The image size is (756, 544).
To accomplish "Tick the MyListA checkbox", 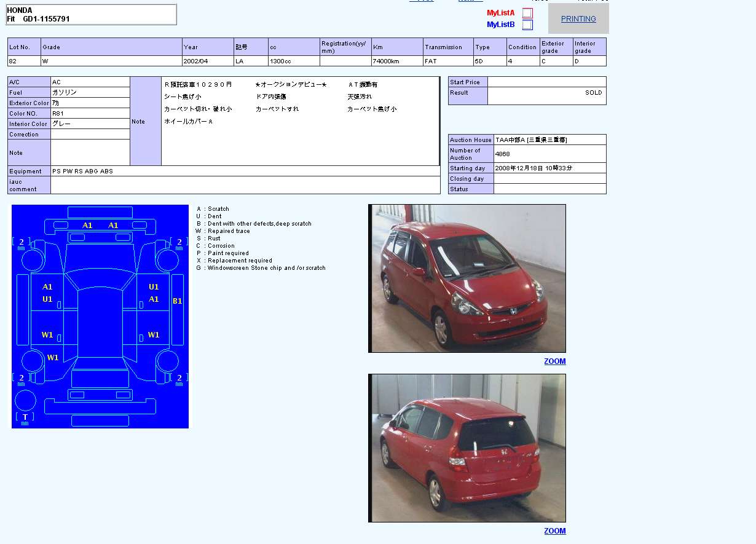I will 527,13.
